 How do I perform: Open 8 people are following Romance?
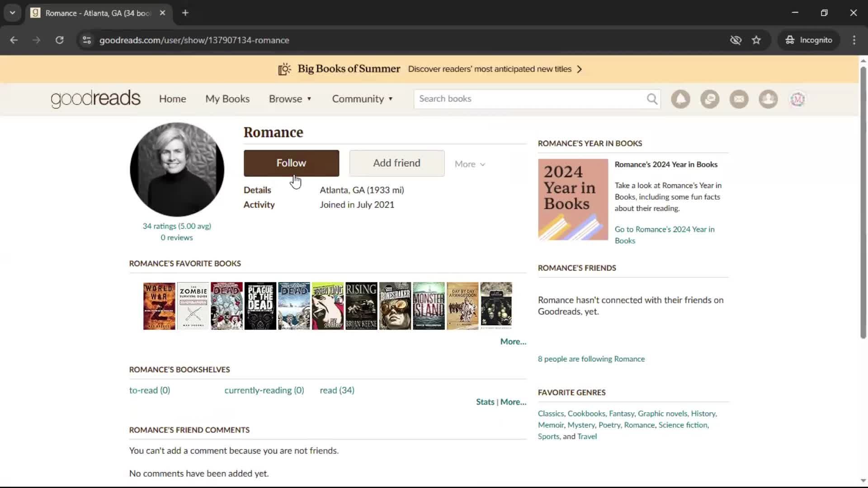click(591, 359)
